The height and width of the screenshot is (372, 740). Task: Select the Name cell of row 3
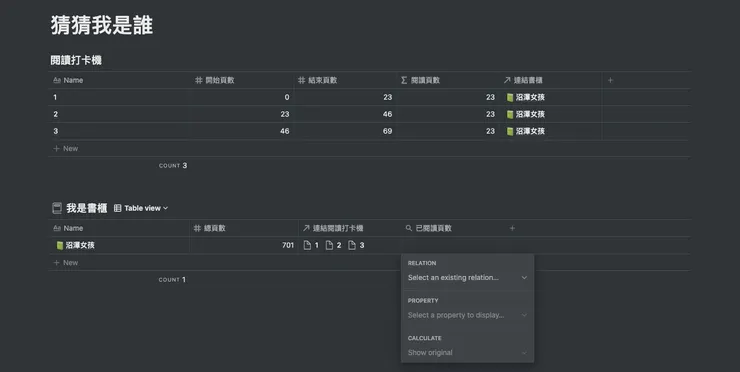tap(119, 131)
